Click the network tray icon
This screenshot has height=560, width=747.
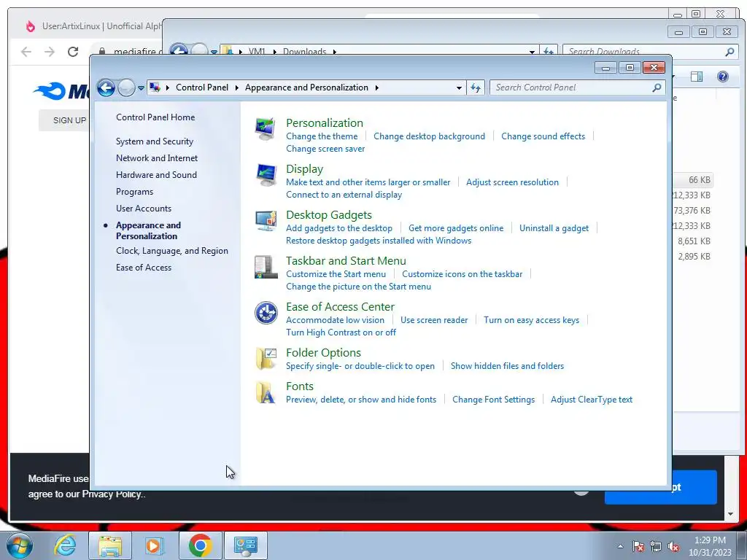pyautogui.click(x=656, y=547)
